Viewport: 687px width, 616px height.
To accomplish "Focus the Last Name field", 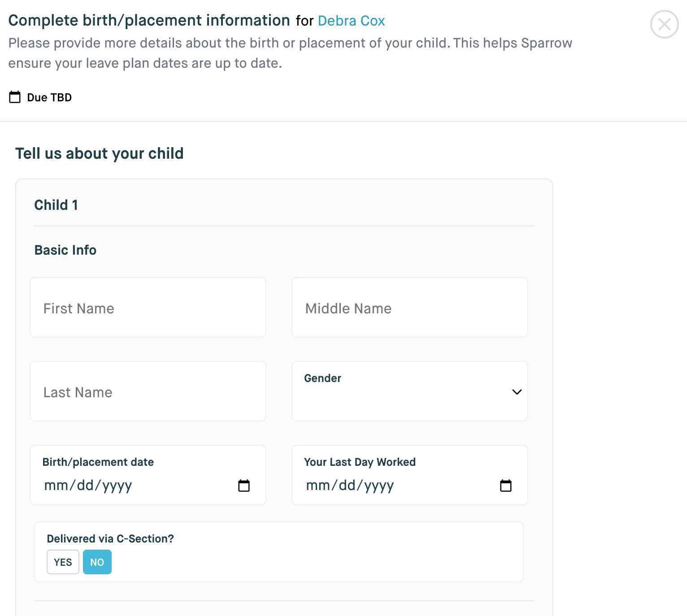I will click(x=148, y=391).
